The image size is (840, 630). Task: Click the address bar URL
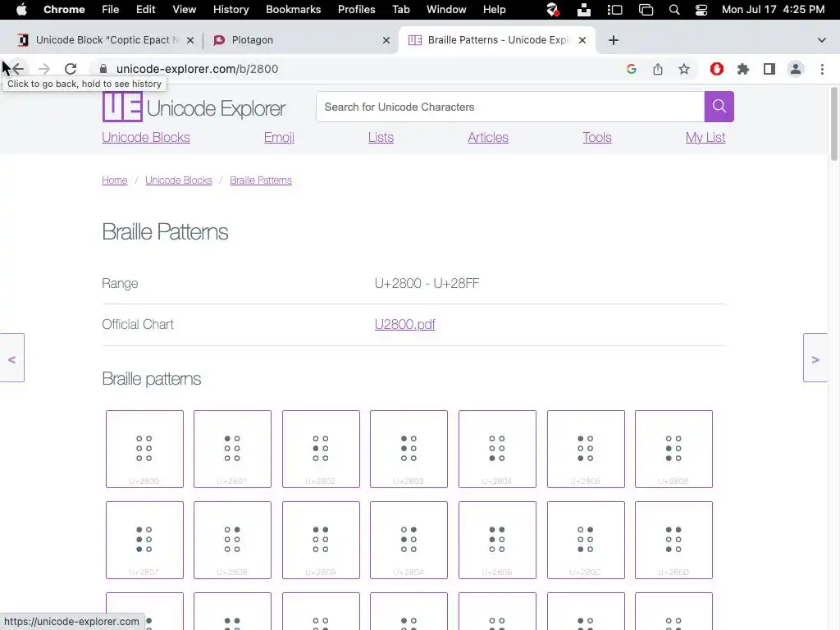click(197, 69)
